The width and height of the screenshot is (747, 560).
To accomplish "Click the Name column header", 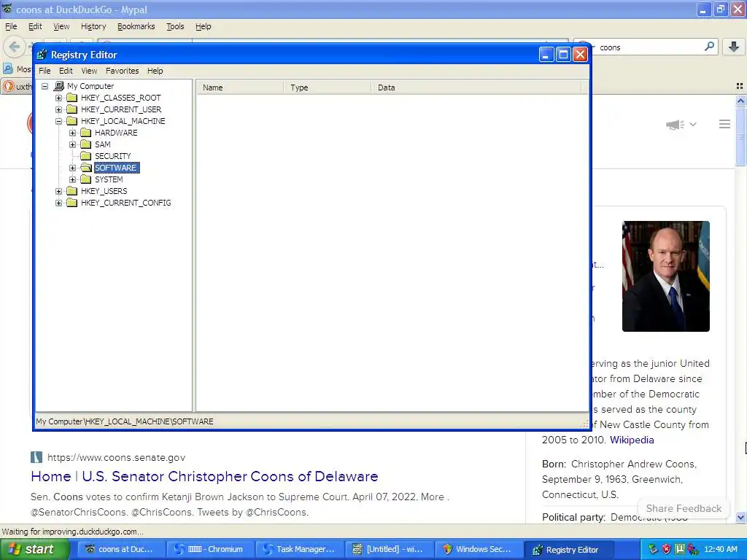I will tap(240, 87).
